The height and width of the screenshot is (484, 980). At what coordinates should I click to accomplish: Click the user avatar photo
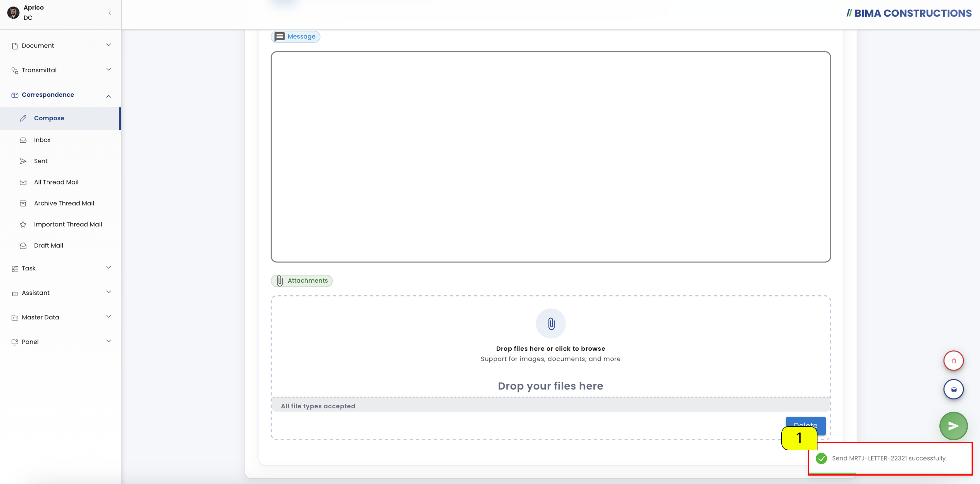coord(13,13)
